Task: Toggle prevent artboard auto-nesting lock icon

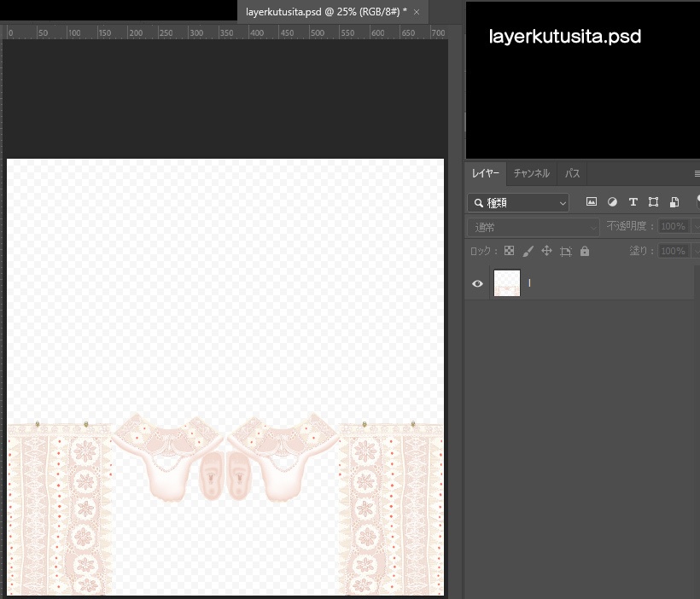Action: coord(566,252)
